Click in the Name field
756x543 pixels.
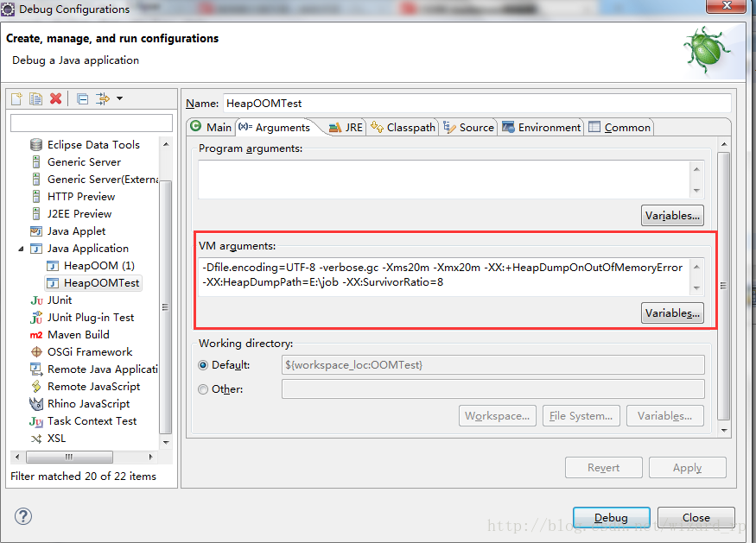[477, 103]
